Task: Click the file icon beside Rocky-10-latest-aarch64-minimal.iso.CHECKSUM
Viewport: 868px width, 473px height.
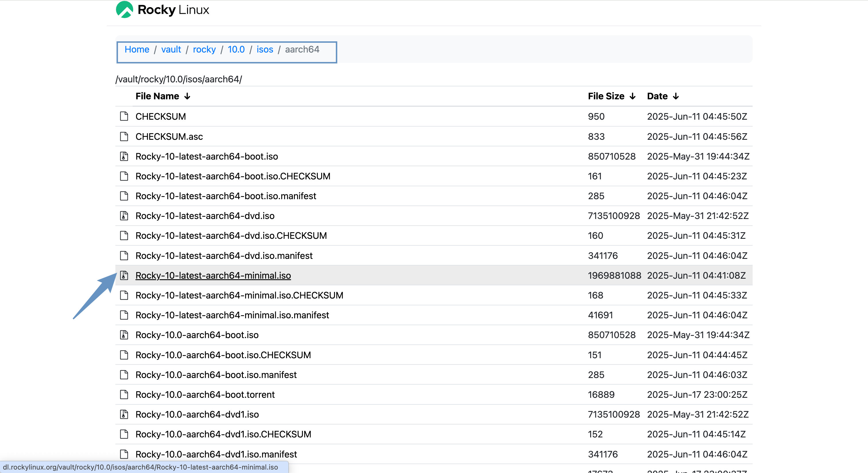Action: [124, 295]
